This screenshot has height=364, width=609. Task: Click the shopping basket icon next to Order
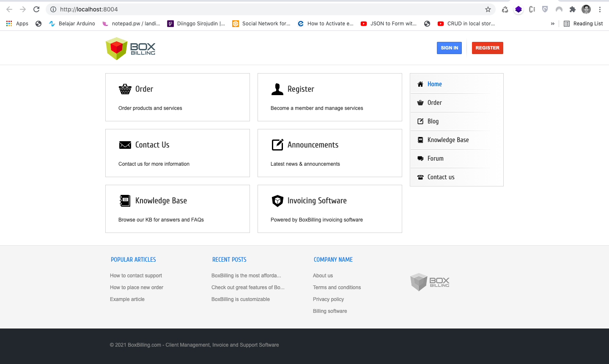tap(125, 89)
